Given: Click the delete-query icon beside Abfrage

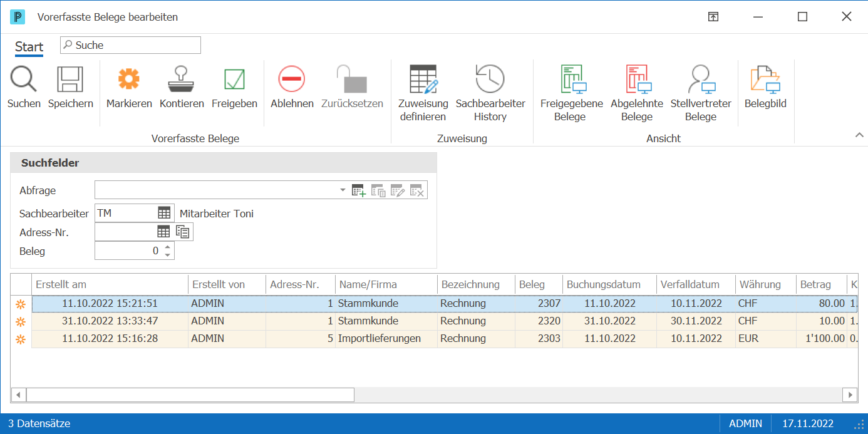Looking at the screenshot, I should (417, 190).
